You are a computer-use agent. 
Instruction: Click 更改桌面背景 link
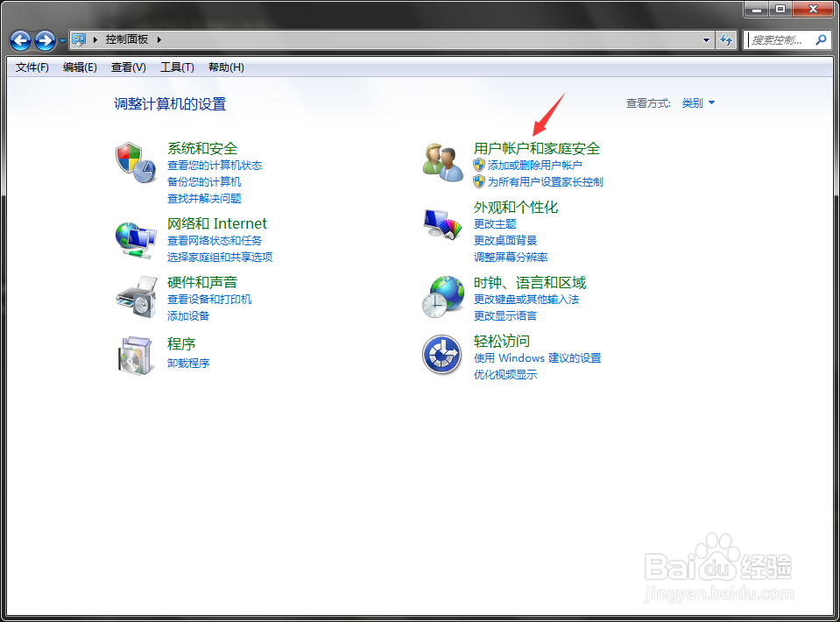click(505, 241)
